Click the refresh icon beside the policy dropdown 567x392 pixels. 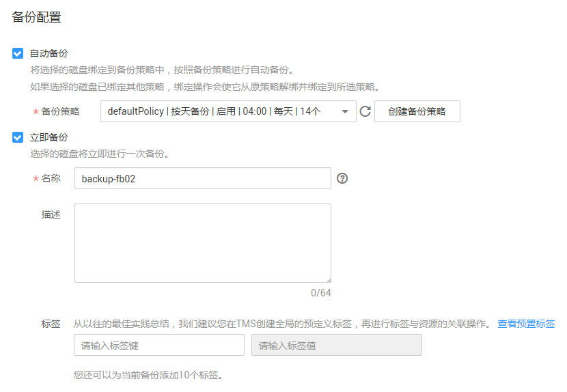coord(365,111)
